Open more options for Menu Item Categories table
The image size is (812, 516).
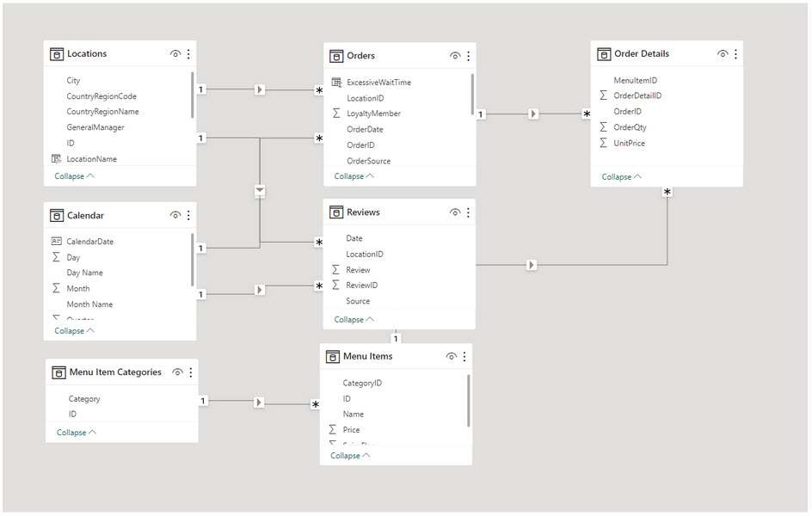[x=191, y=372]
